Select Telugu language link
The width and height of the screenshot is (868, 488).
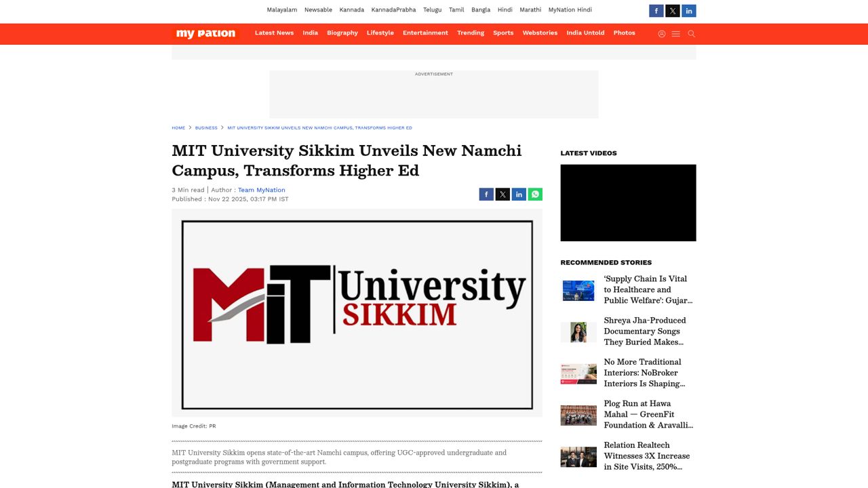[433, 10]
